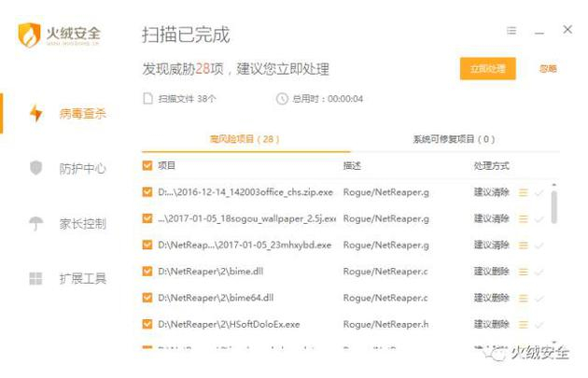Click the 处理方式 column header

click(491, 166)
